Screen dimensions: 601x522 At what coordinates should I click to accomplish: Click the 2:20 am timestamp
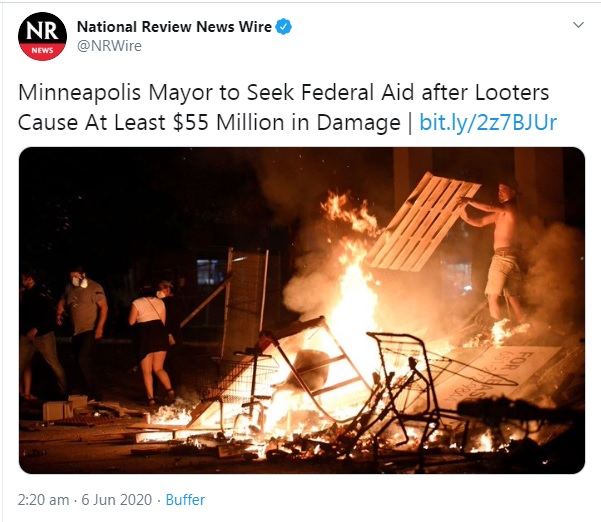[43, 500]
